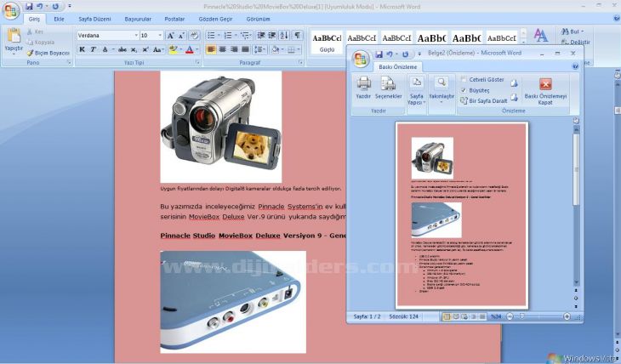The height and width of the screenshot is (364, 621).
Task: Click the Sözcük: 124 word count
Action: pos(403,316)
